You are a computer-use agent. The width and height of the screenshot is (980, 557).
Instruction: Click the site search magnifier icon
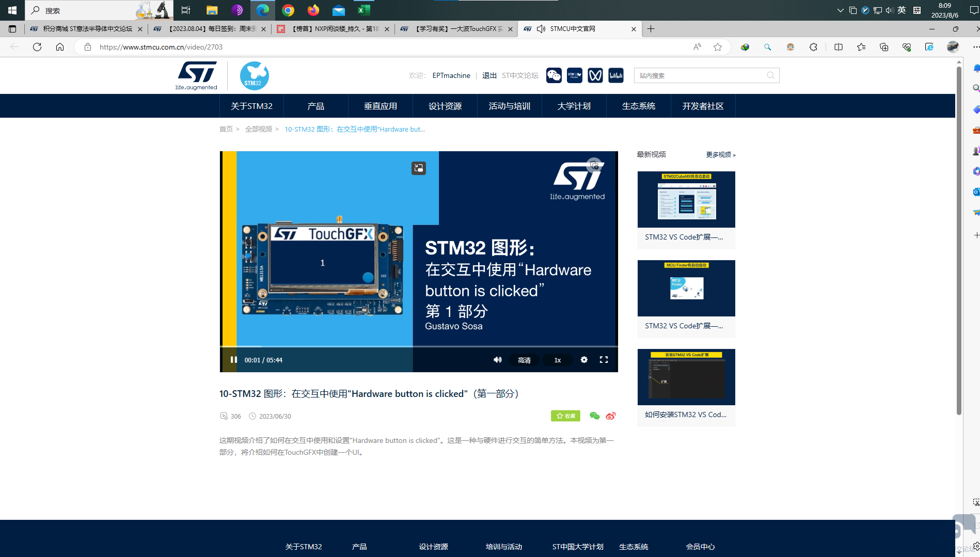771,75
